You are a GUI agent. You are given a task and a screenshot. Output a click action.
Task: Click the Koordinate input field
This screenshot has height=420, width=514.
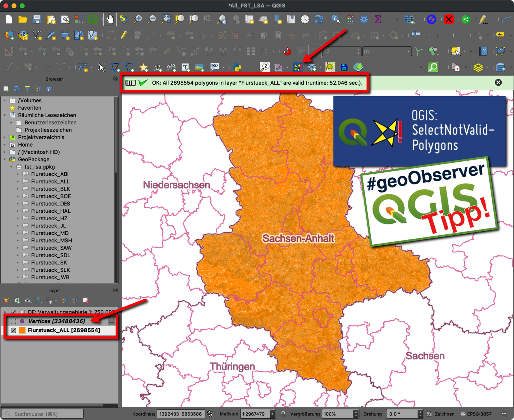[181, 414]
